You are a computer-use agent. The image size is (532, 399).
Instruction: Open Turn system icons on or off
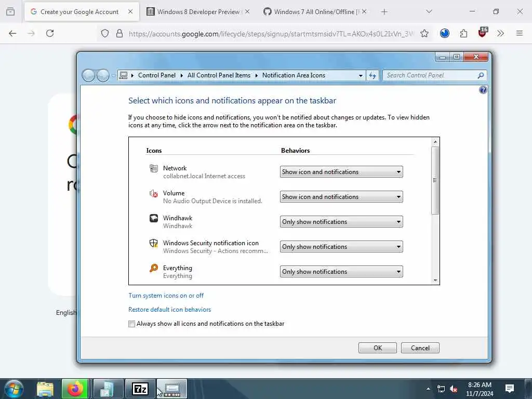pos(166,296)
